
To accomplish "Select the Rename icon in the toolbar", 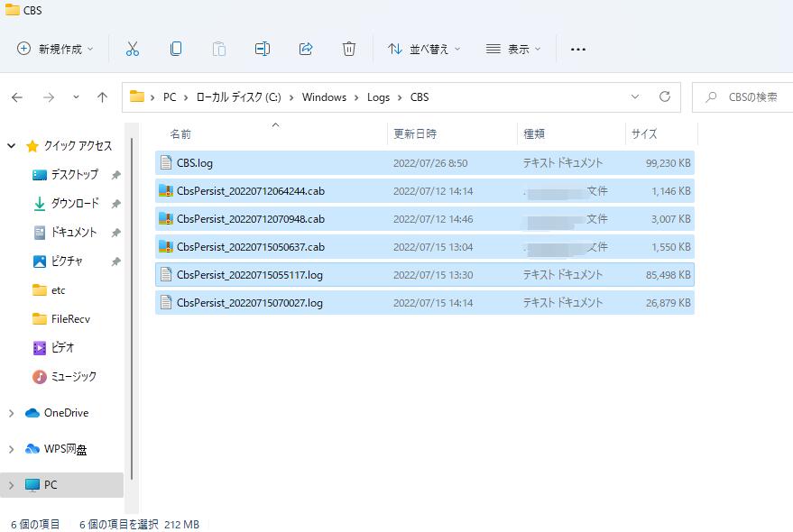I will coord(263,49).
